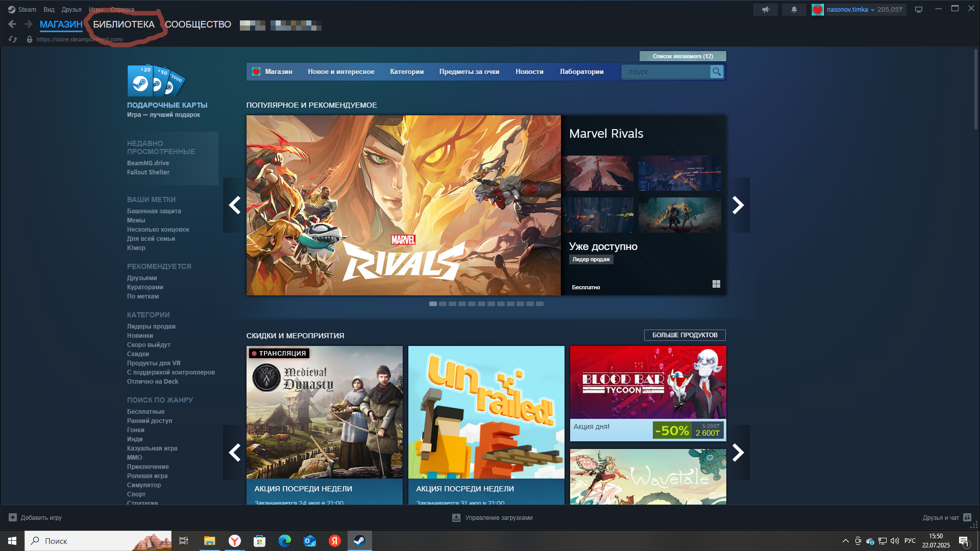The width and height of the screenshot is (980, 551).
Task: Open the Друзья menu
Action: tap(71, 9)
